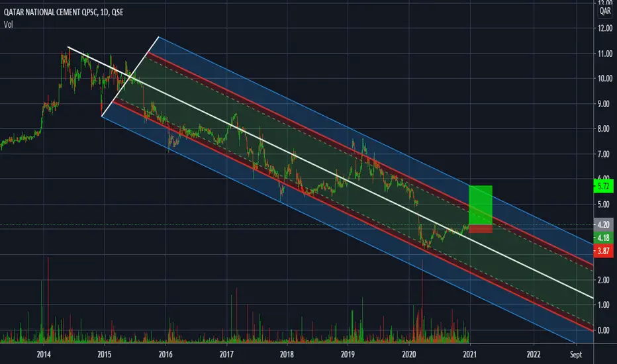The width and height of the screenshot is (617, 364).
Task: Click the Vol indicator label
Action: [8, 24]
